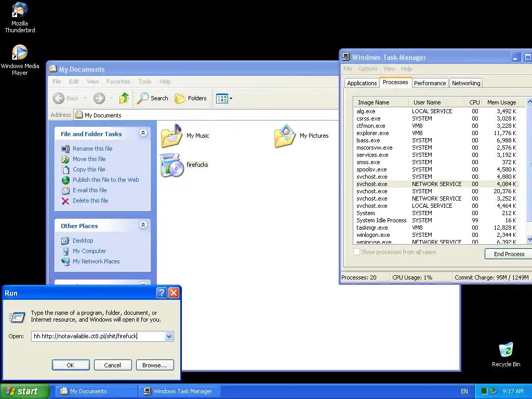Toggle the Folders pane button
Image resolution: width=532 pixels, height=399 pixels.
click(191, 98)
